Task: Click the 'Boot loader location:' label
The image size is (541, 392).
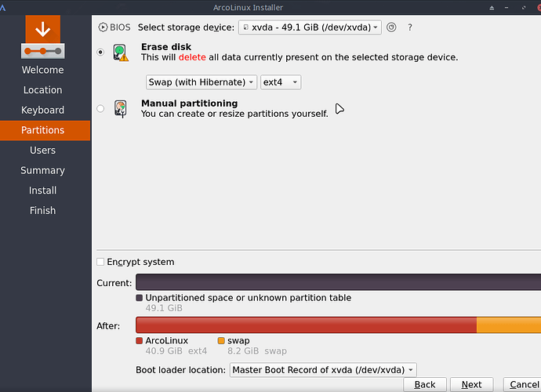Action: (x=181, y=370)
